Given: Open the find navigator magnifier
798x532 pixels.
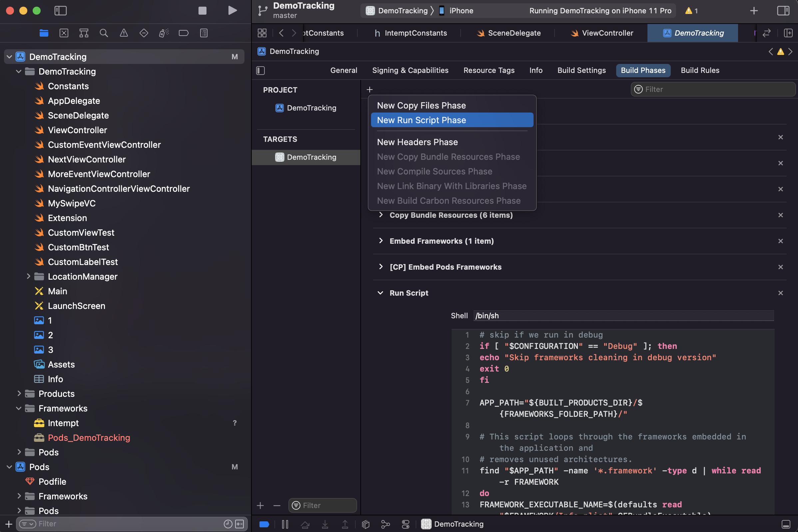Looking at the screenshot, I should click(104, 33).
